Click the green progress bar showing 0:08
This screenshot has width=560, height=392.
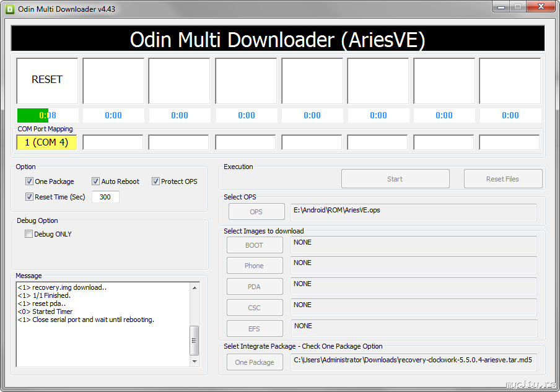pyautogui.click(x=48, y=115)
